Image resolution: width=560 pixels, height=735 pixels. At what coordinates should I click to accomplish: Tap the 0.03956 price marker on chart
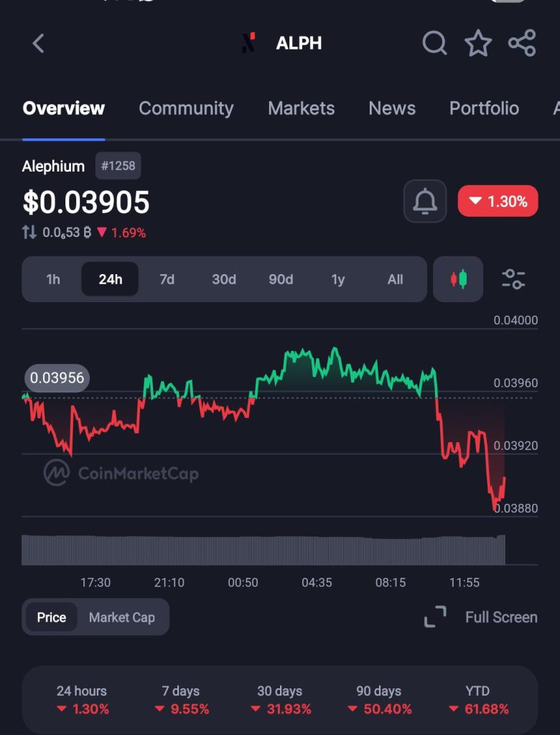pos(57,378)
